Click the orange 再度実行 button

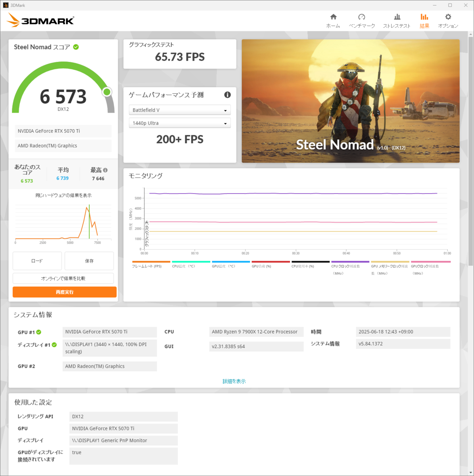65,292
